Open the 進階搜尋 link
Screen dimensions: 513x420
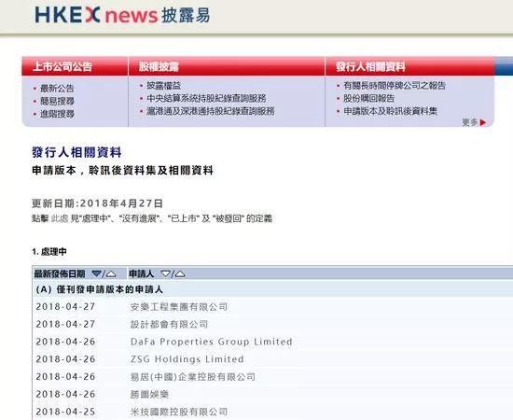click(57, 114)
